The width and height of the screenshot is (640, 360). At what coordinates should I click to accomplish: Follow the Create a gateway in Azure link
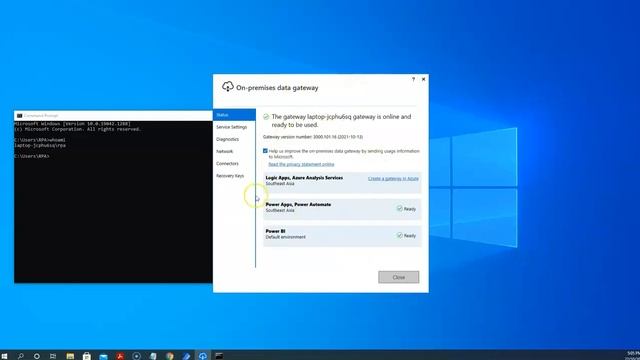point(393,179)
